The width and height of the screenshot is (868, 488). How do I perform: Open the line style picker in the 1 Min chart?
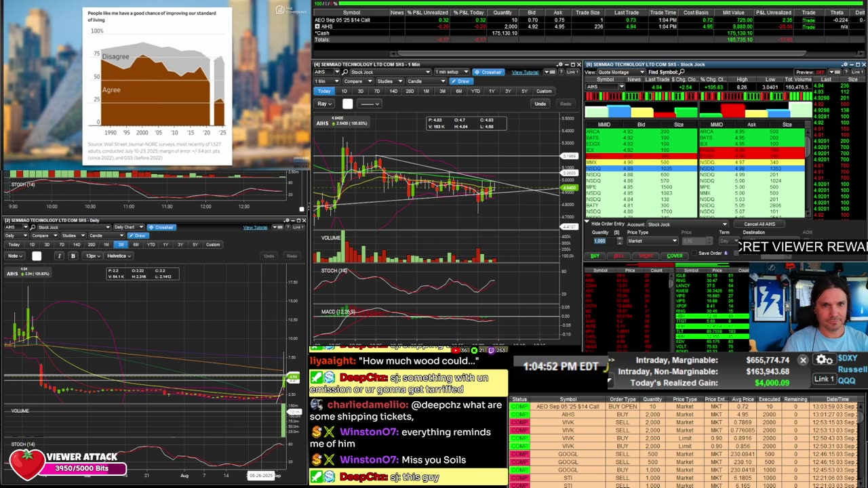pyautogui.click(x=370, y=104)
